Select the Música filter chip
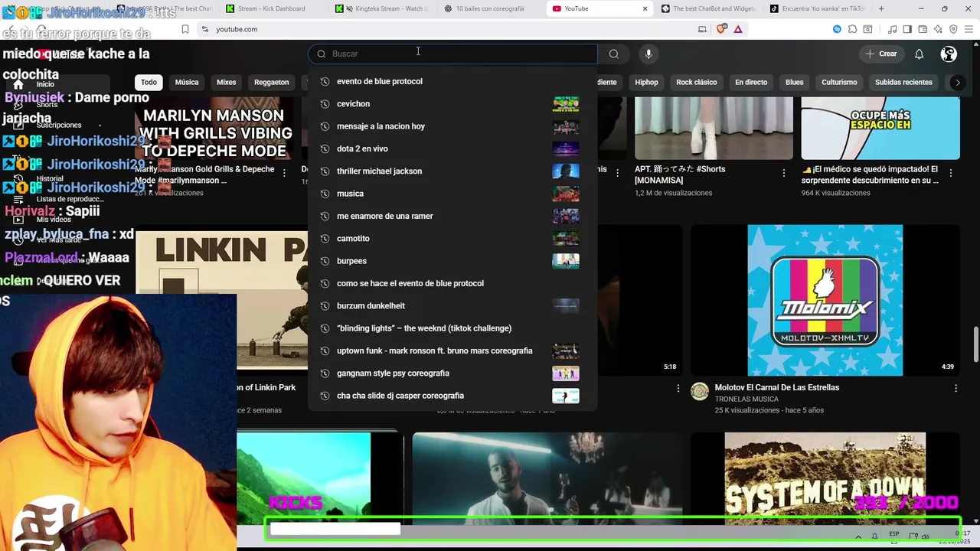Image resolution: width=980 pixels, height=551 pixels. 187,82
